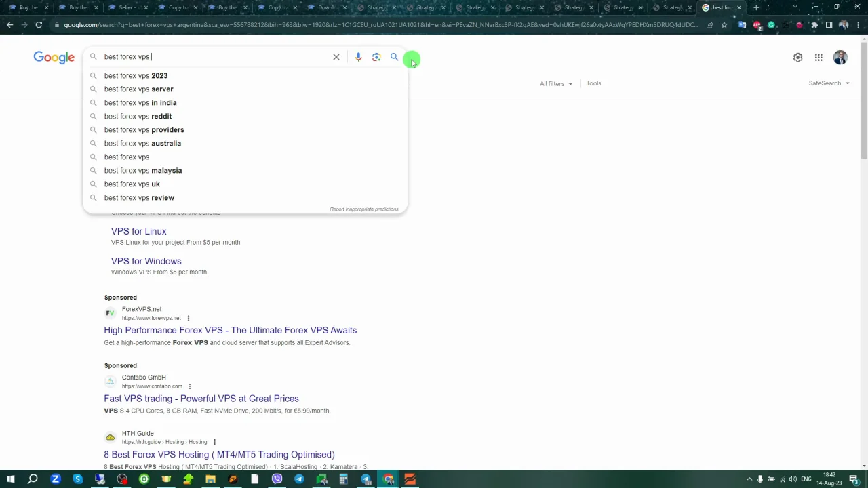Open the taskbar clock showing 18:42
This screenshot has width=868, height=488.
pyautogui.click(x=829, y=479)
